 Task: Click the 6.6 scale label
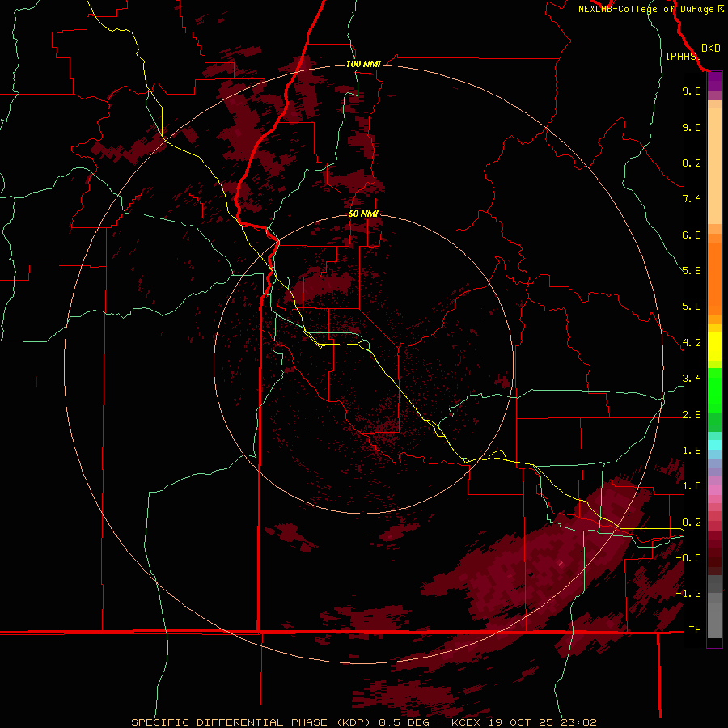pos(692,235)
